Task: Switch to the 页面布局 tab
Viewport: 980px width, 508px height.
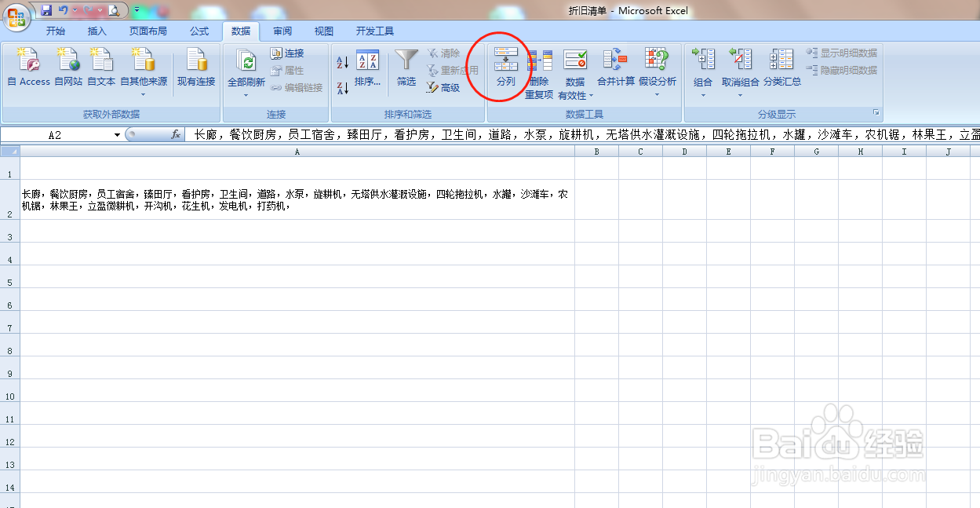Action: point(148,31)
